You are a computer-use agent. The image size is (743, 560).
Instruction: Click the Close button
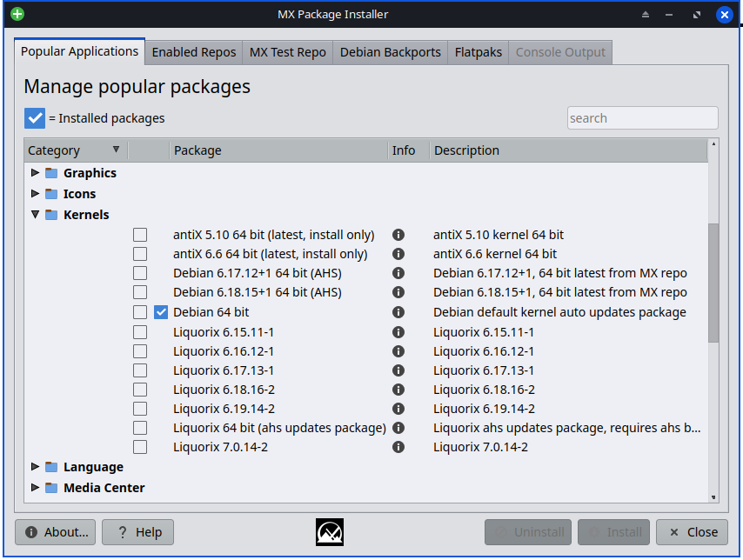coord(692,532)
